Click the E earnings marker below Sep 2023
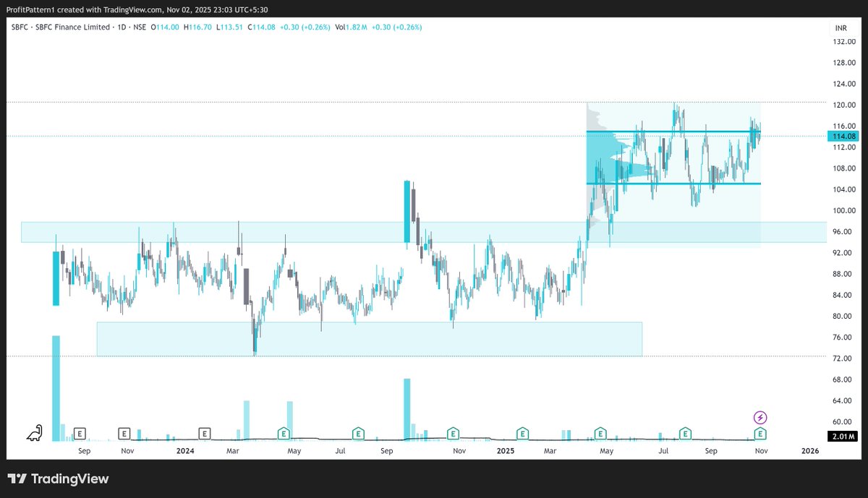Screen dimensions: 868x498 [x=80, y=434]
